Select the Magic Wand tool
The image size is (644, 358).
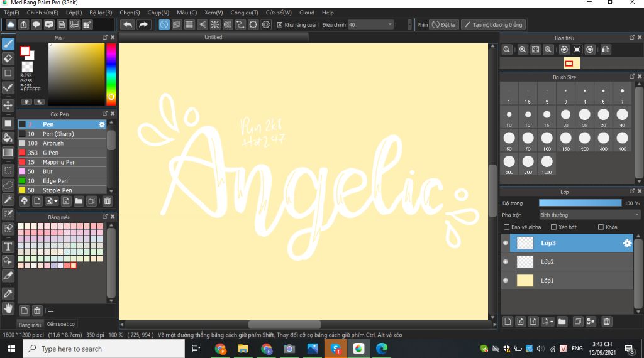pos(8,200)
